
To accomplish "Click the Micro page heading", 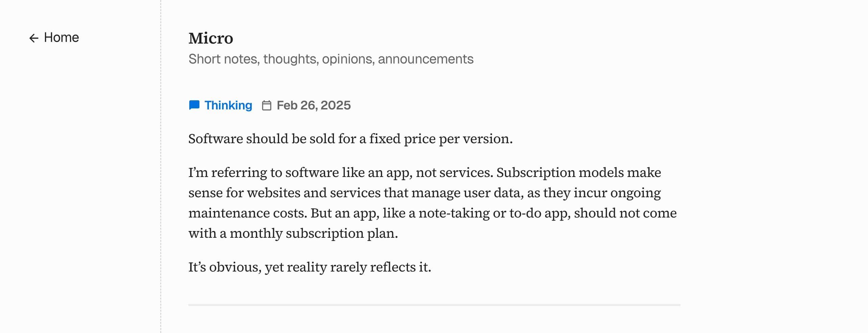I will point(211,38).
